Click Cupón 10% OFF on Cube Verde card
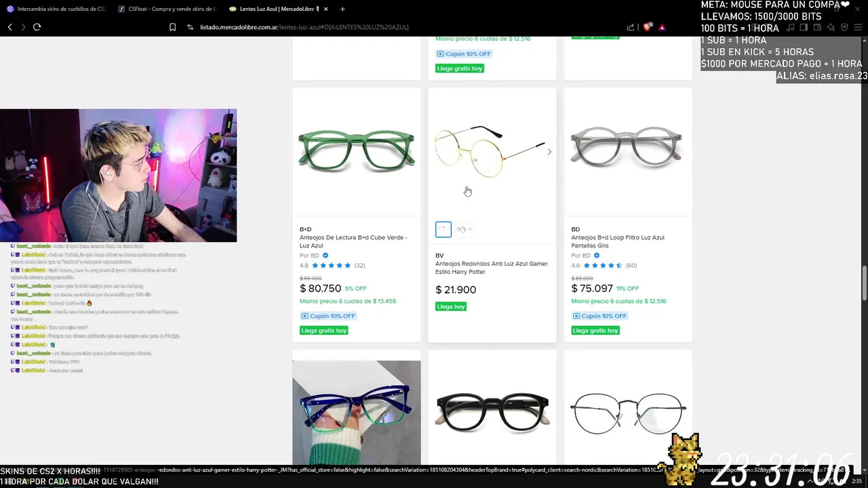The height and width of the screenshot is (488, 868). [328, 316]
